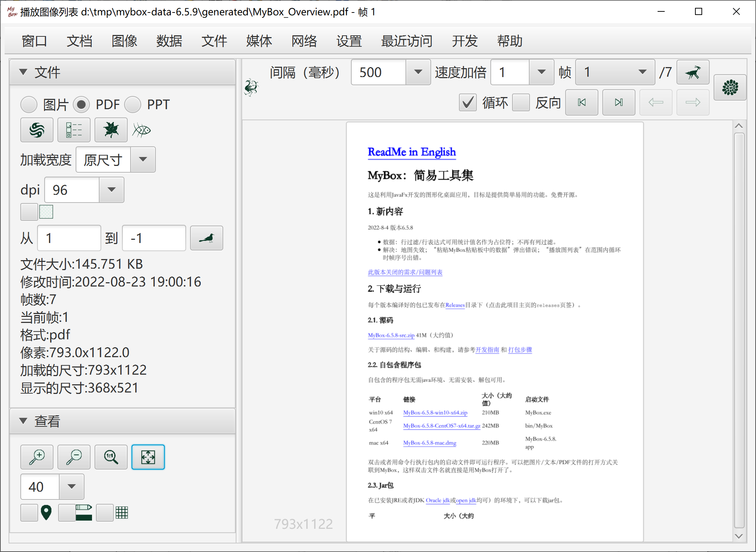The image size is (756, 552).
Task: Click the MyBox app icon in title bar
Action: coord(12,12)
